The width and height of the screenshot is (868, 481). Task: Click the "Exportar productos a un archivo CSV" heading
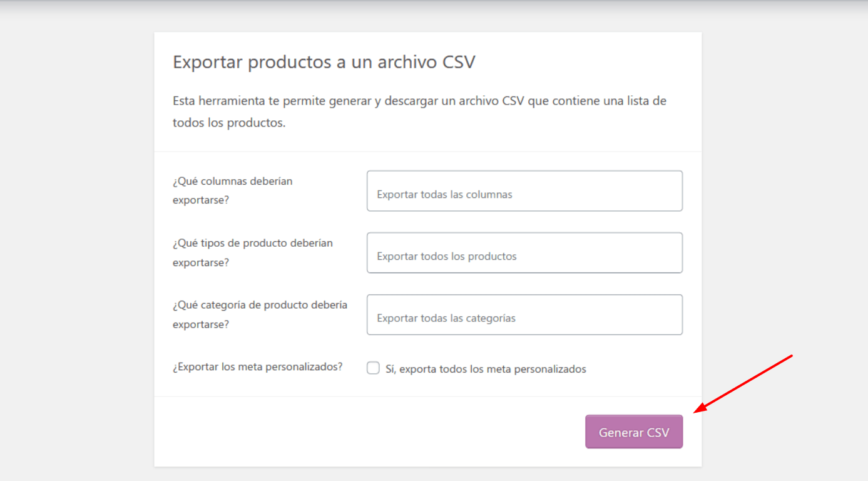click(x=324, y=62)
